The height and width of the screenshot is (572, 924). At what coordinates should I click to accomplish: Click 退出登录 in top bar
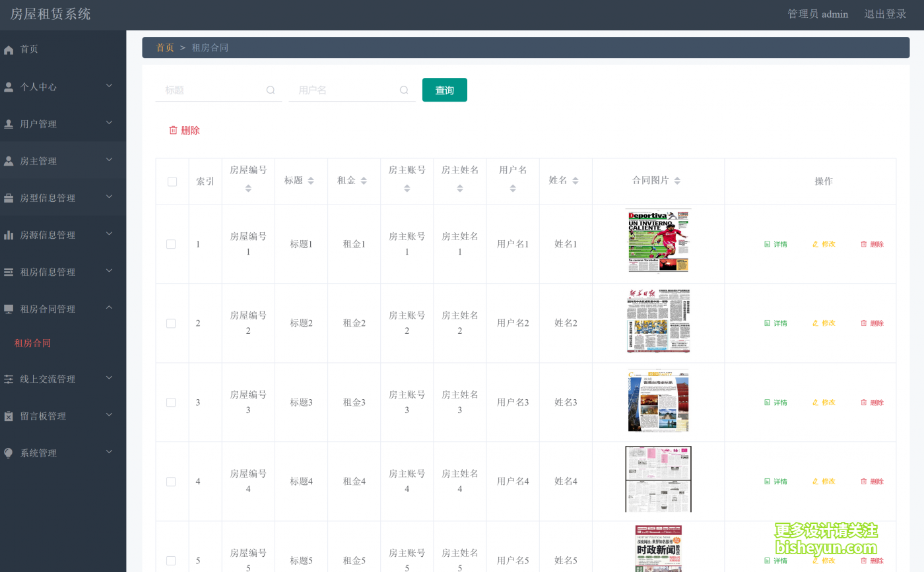pyautogui.click(x=885, y=14)
